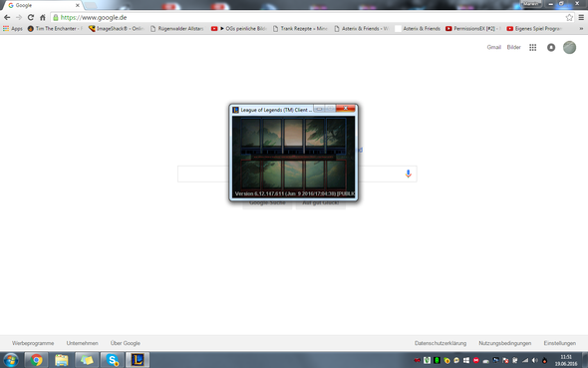The image size is (588, 368).
Task: Adjust volume via the tray speaker icon
Action: point(535,360)
